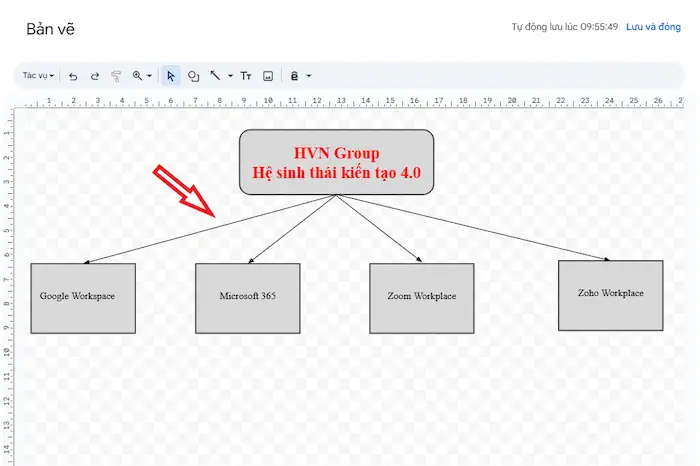700x466 pixels.
Task: Expand the zoom level dropdown arrow
Action: click(150, 76)
